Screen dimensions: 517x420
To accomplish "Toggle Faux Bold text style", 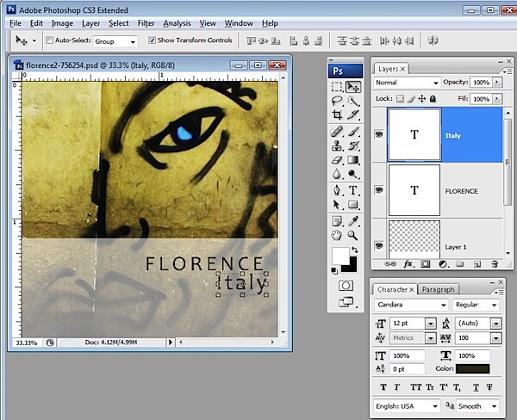I will pyautogui.click(x=383, y=387).
